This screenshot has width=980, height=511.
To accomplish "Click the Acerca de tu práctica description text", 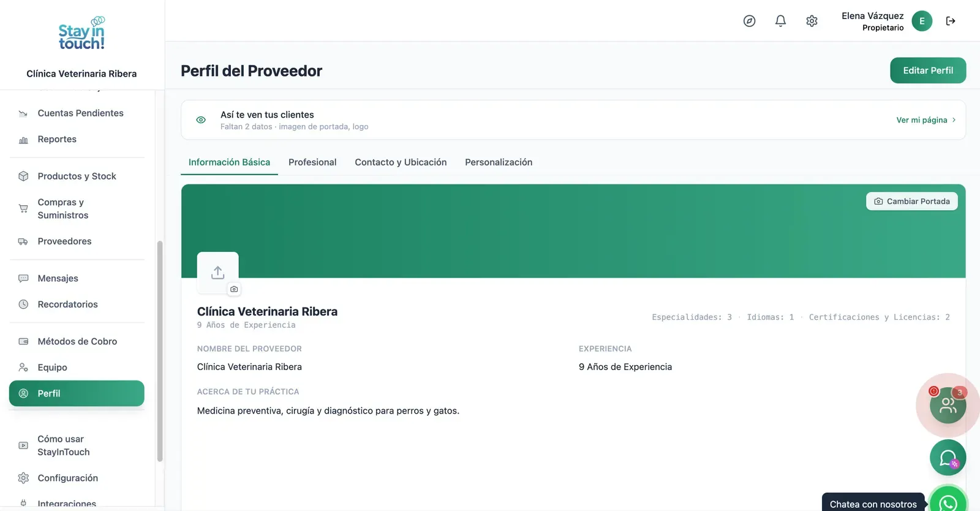I will [328, 411].
